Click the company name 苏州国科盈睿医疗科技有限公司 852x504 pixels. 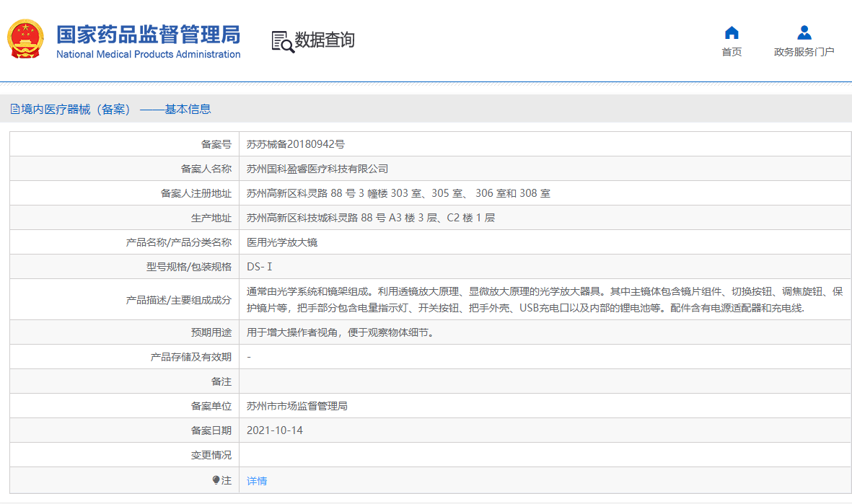pos(317,169)
